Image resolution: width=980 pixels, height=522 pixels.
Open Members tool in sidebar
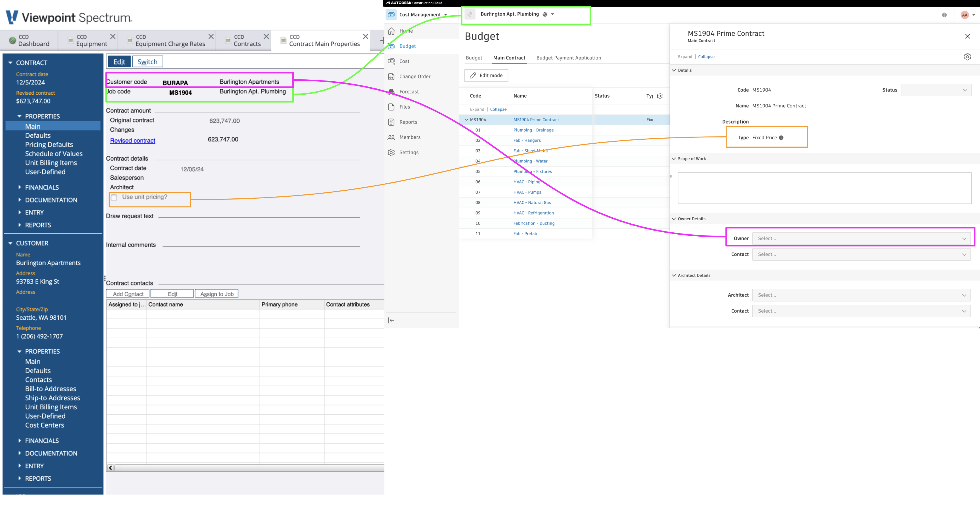point(410,137)
